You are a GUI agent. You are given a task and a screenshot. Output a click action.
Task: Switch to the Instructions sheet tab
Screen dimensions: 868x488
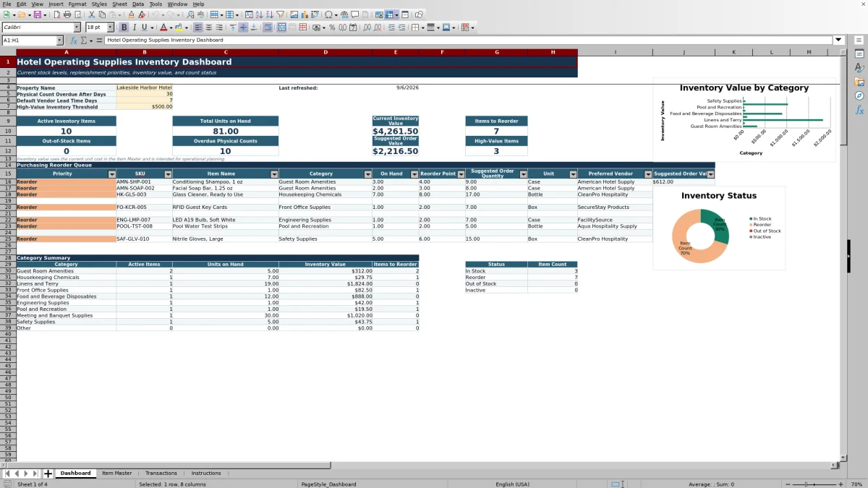tap(206, 474)
